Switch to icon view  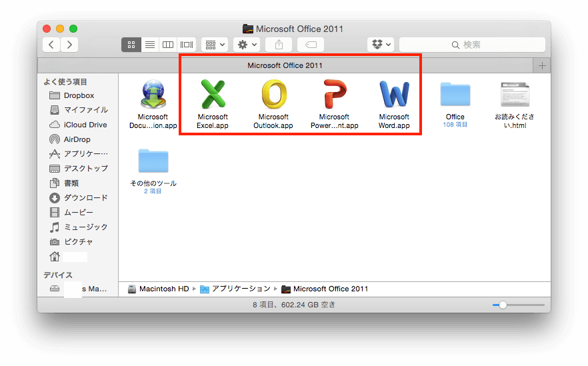pos(131,45)
